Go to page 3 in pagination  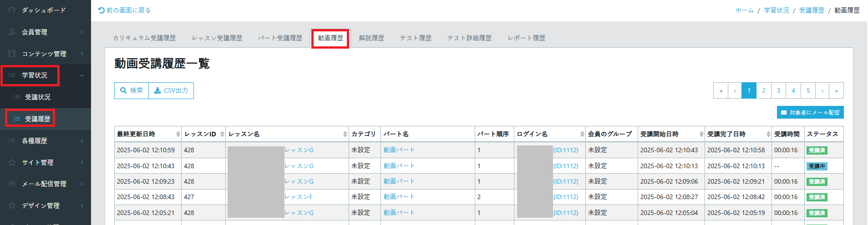pyautogui.click(x=778, y=90)
